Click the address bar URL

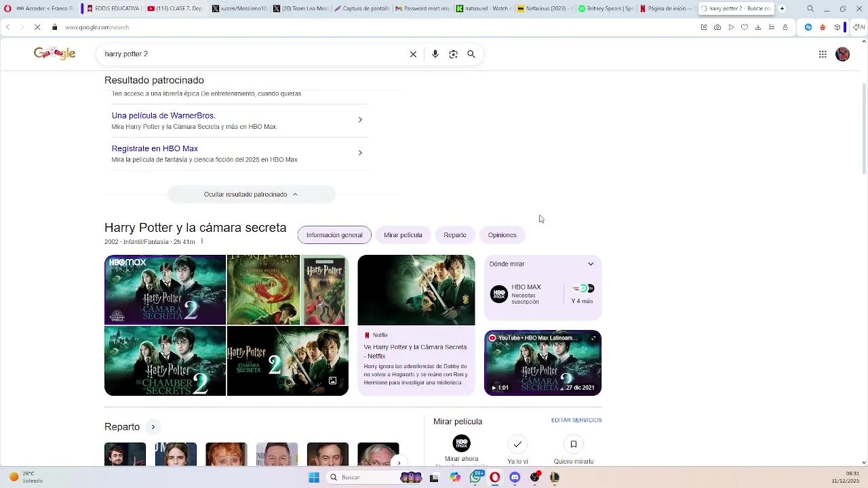[97, 27]
